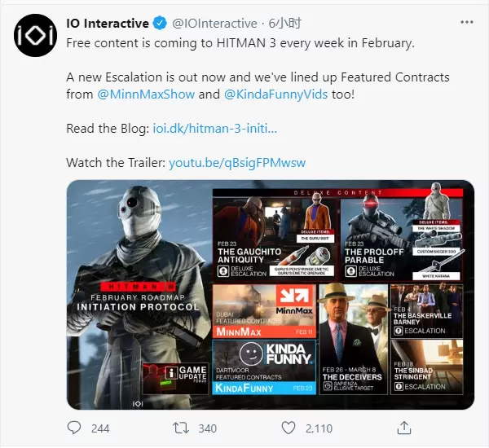Click The Gauchito Antiquity escalation panel
Viewport: 489px width, 448px height.
click(x=274, y=239)
